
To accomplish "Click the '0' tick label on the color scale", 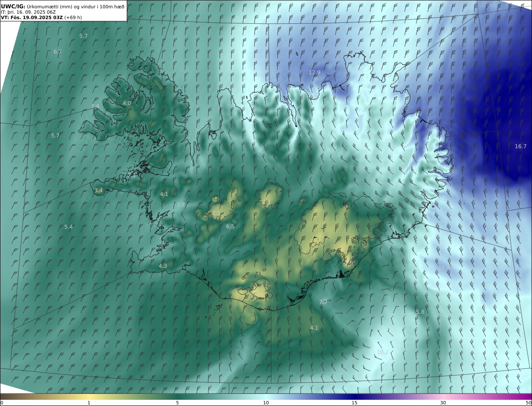I will [2, 403].
